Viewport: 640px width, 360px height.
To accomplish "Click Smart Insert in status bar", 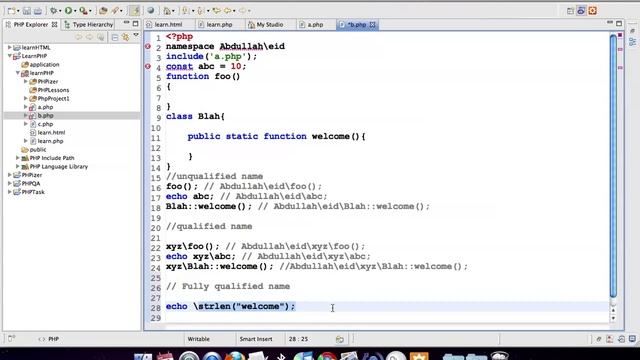I will click(256, 339).
